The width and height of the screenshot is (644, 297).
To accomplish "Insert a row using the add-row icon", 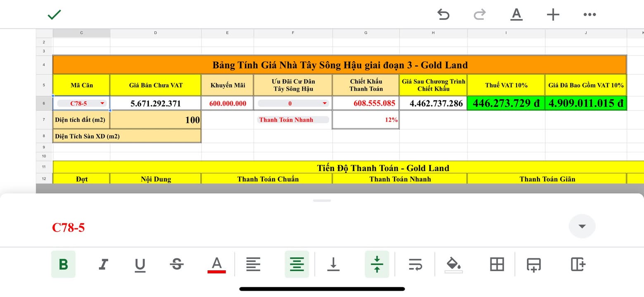I will pos(533,264).
